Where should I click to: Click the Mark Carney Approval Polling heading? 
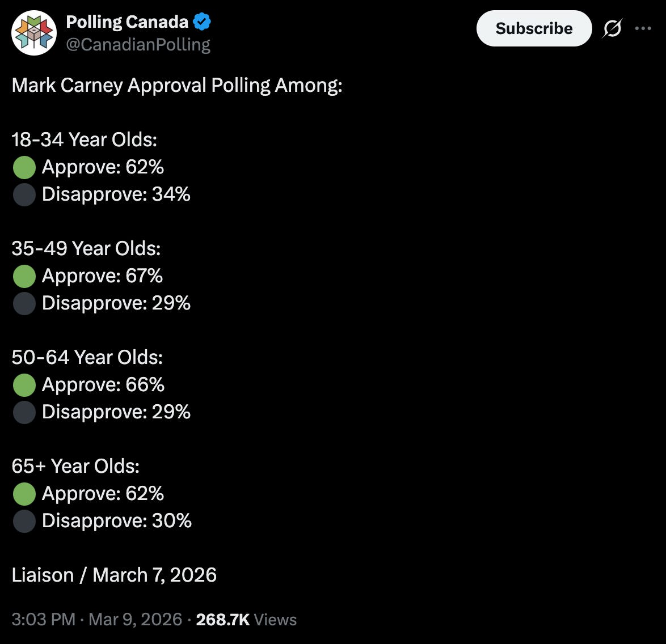[x=177, y=86]
